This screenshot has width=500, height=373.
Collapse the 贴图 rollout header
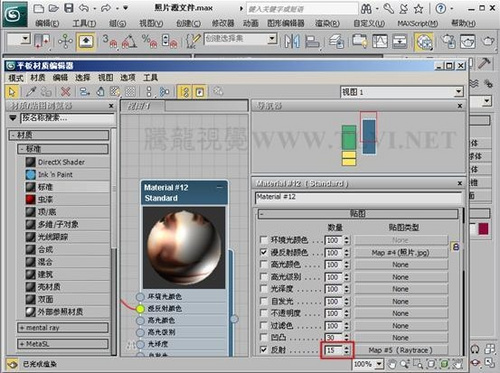(x=358, y=214)
